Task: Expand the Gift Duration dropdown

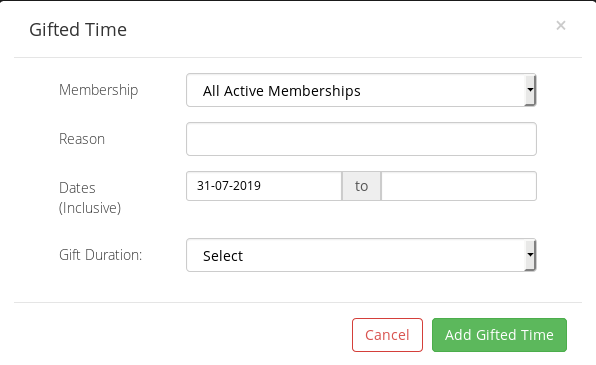Action: (361, 255)
